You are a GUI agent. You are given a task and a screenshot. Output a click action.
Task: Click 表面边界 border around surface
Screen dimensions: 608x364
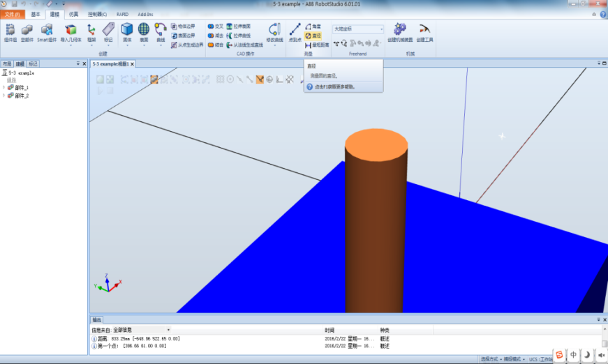(x=183, y=36)
